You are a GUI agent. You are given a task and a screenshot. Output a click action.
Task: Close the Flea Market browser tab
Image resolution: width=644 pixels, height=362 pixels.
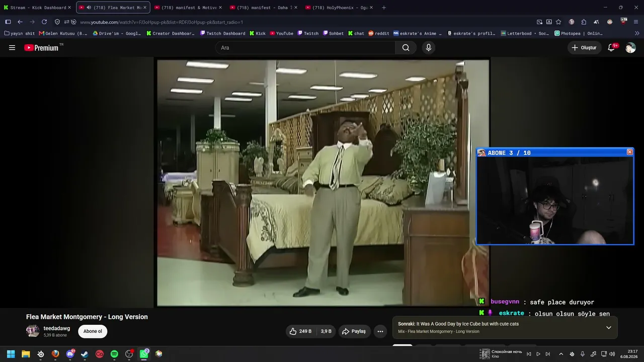(145, 8)
